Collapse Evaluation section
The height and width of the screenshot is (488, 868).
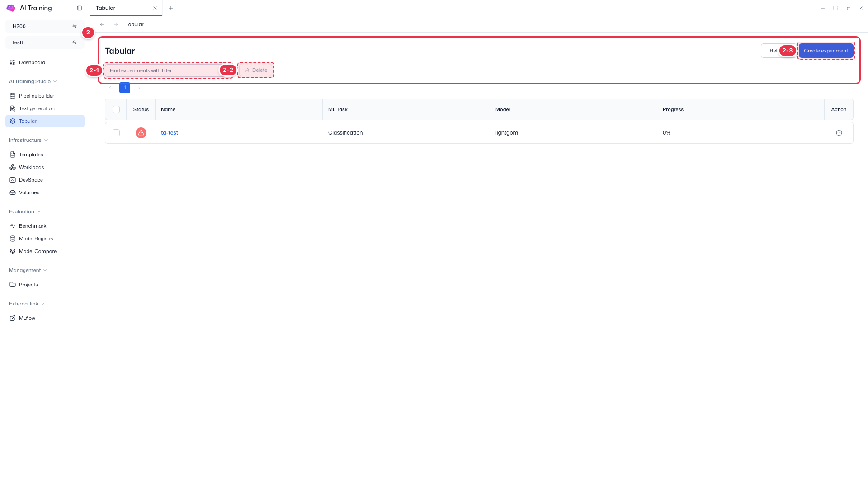tap(25, 211)
